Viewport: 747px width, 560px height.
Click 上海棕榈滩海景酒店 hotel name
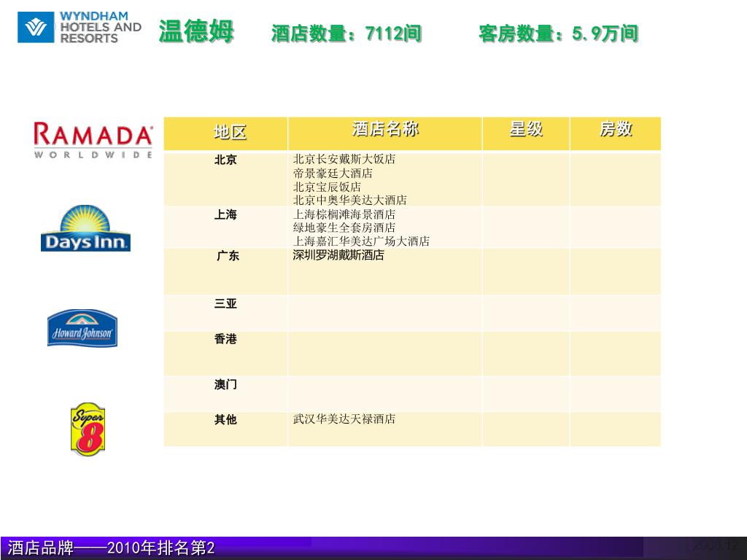[344, 214]
